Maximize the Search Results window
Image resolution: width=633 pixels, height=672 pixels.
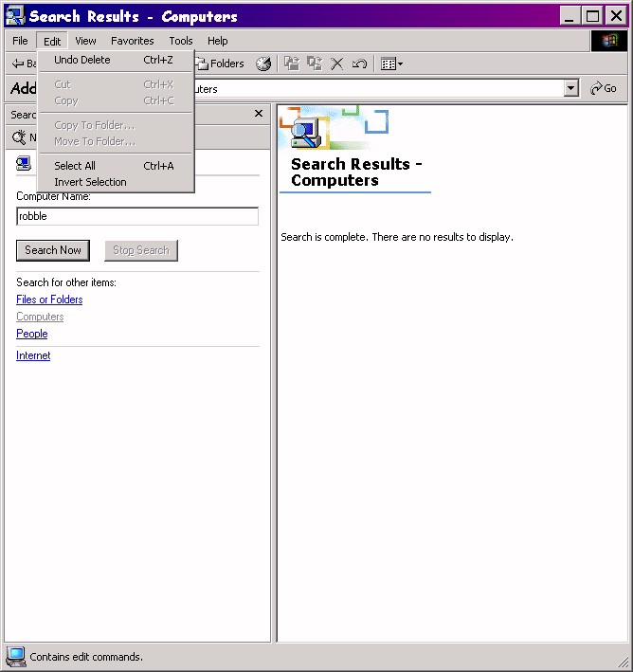tap(592, 16)
